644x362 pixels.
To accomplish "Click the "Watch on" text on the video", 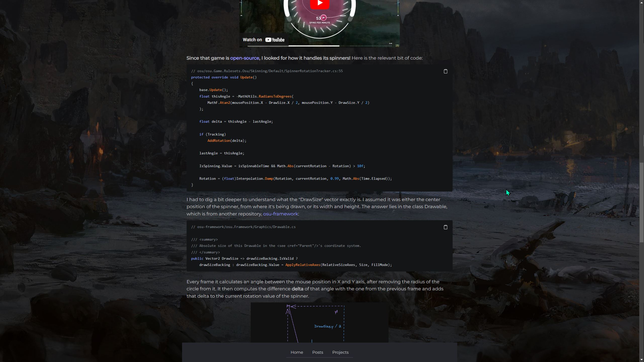I will point(252,40).
